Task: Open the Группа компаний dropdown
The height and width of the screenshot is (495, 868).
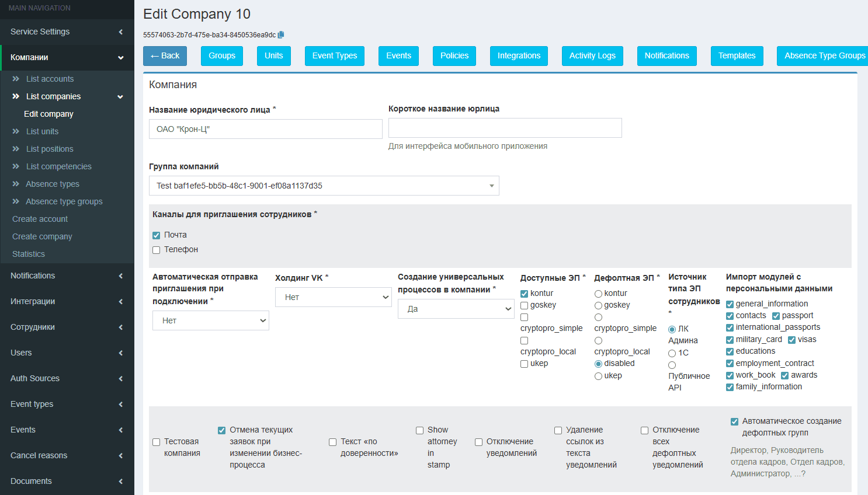Action: (324, 186)
